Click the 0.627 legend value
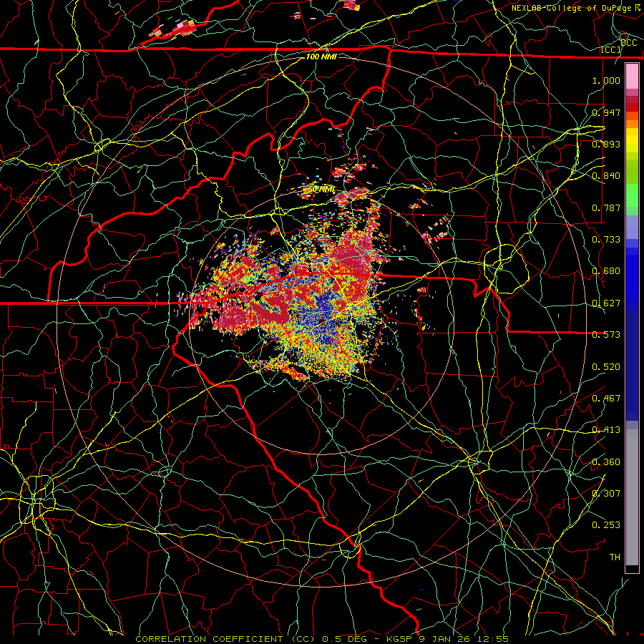 [x=606, y=303]
